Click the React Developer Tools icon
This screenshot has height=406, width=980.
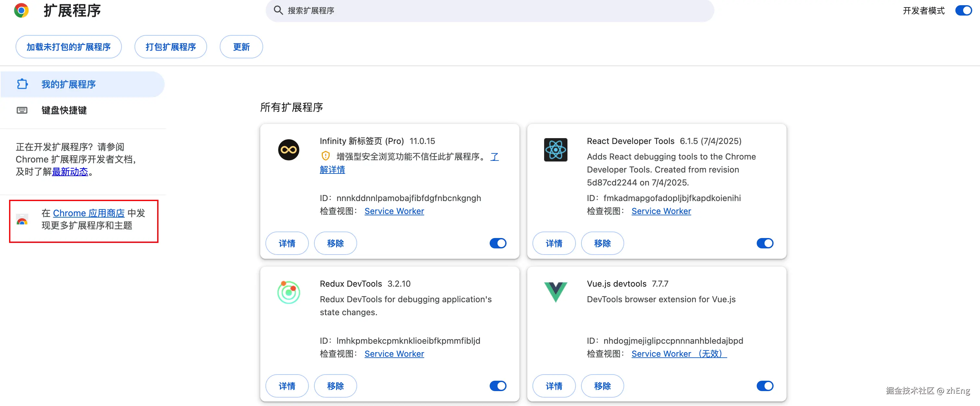[x=555, y=150]
